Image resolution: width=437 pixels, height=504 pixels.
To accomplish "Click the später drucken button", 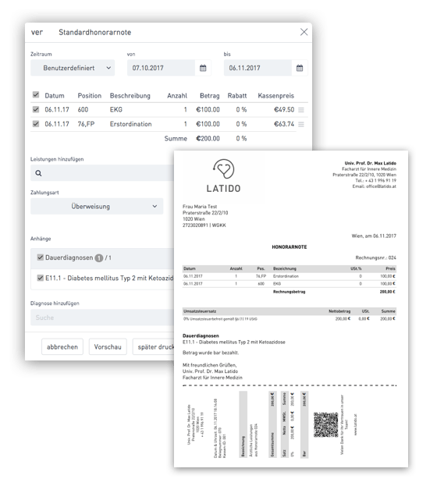I will pos(154,347).
